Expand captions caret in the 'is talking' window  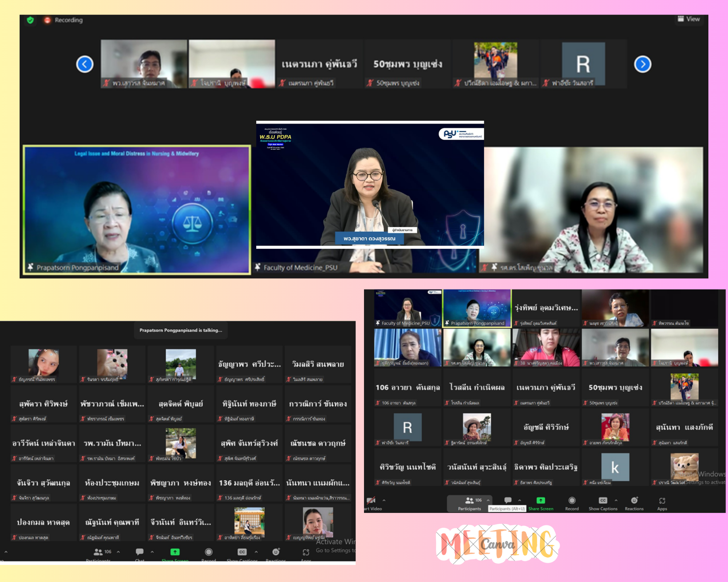point(256,552)
